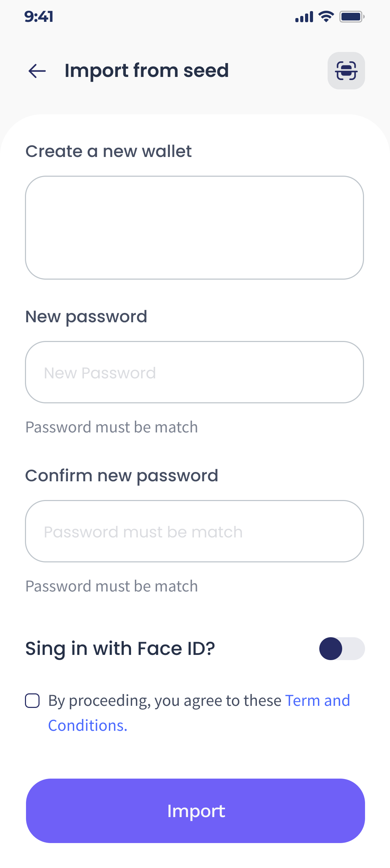
Task: Tap the Wi-Fi status icon
Action: (x=326, y=16)
